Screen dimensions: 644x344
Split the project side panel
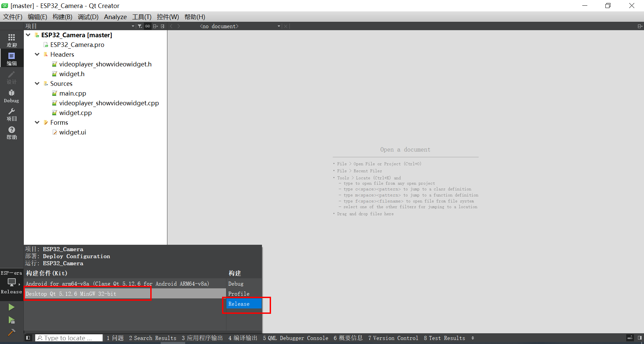coord(155,26)
